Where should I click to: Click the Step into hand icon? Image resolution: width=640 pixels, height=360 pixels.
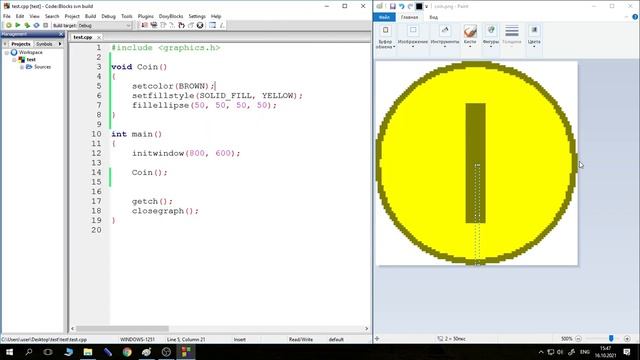[x=181, y=25]
